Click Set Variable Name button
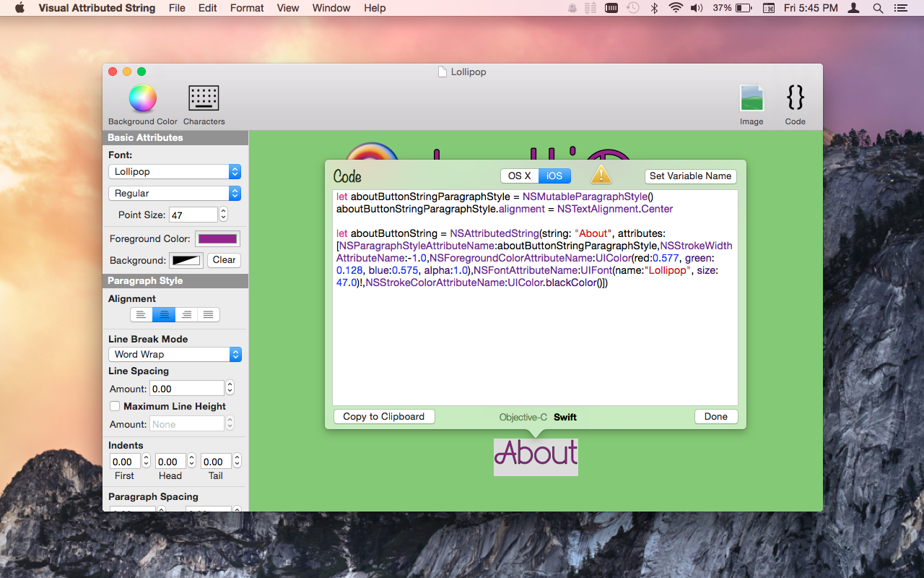This screenshot has height=578, width=924. [691, 176]
